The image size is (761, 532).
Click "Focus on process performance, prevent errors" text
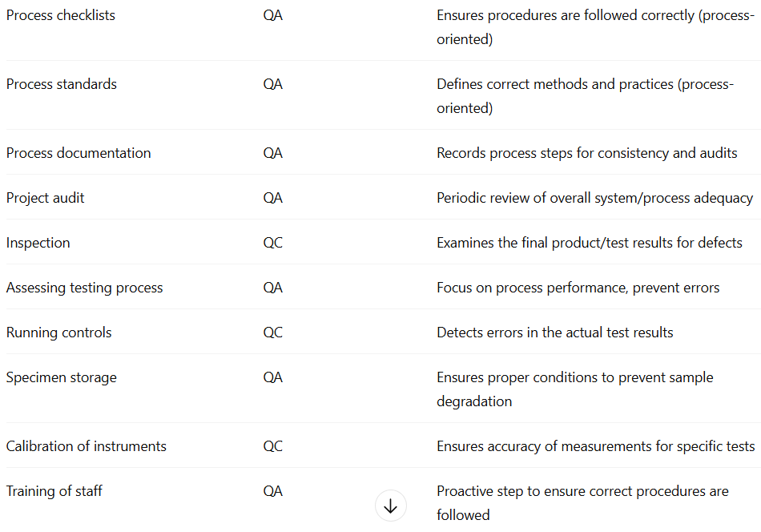pyautogui.click(x=578, y=288)
